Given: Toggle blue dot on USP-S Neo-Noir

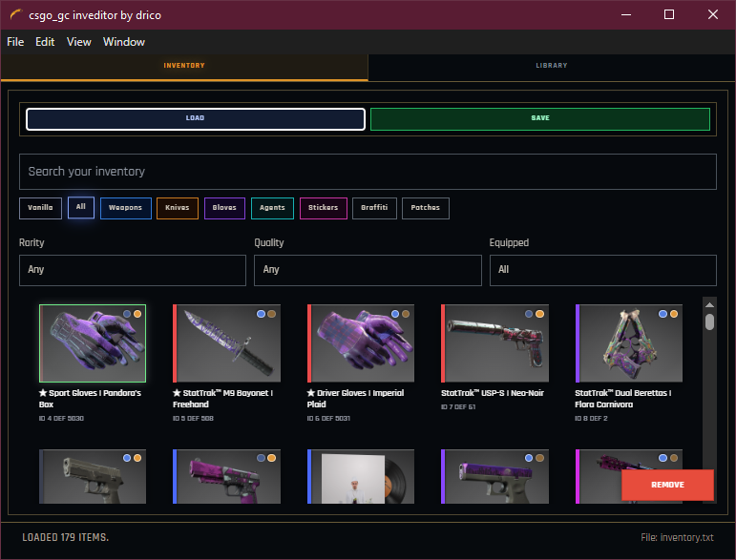Looking at the screenshot, I should coord(529,314).
